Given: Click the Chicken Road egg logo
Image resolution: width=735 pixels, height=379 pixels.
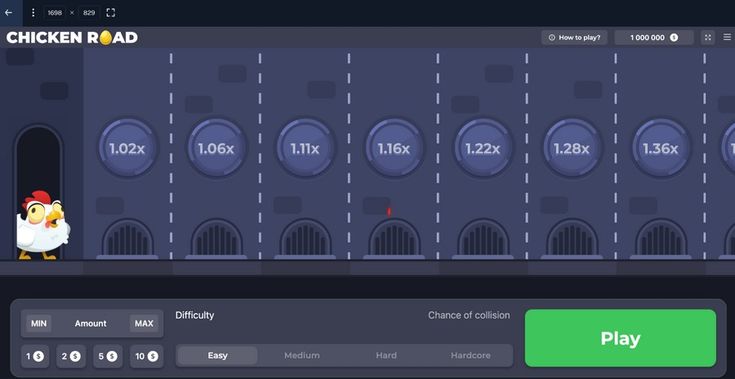Looking at the screenshot, I should (72, 37).
